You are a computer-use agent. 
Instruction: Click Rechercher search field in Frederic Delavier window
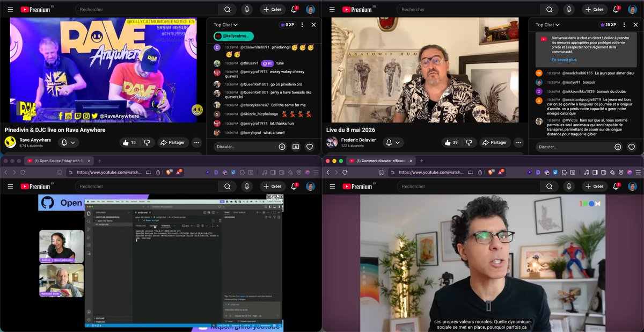coord(468,9)
